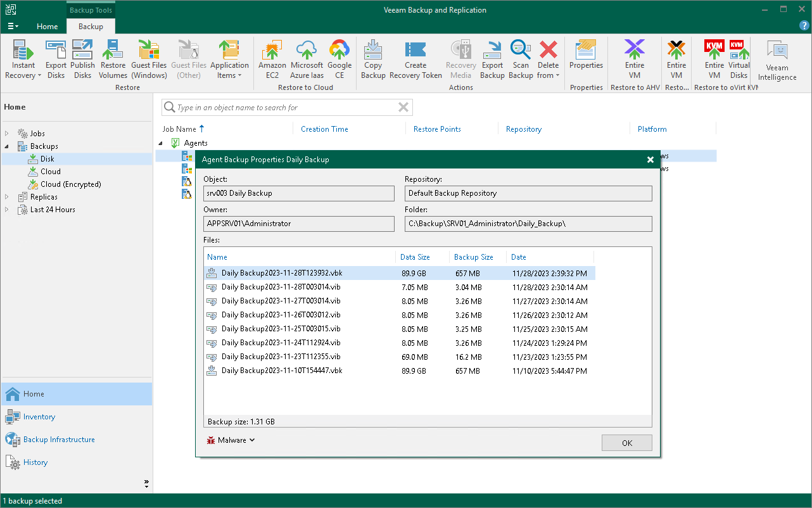
Task: Click the Scan Backup icon
Action: pyautogui.click(x=521, y=60)
